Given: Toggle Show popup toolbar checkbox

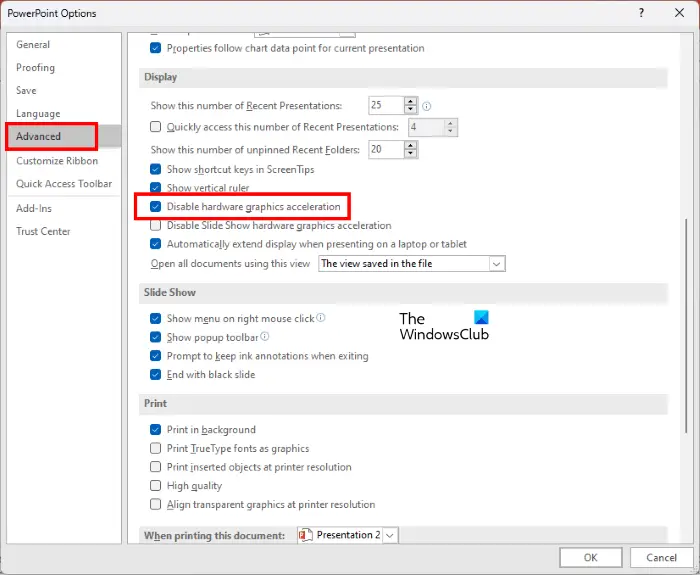Looking at the screenshot, I should pos(155,337).
